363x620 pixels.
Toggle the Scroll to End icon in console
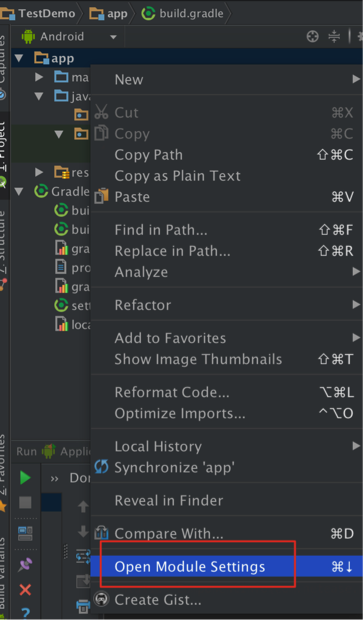[83, 580]
